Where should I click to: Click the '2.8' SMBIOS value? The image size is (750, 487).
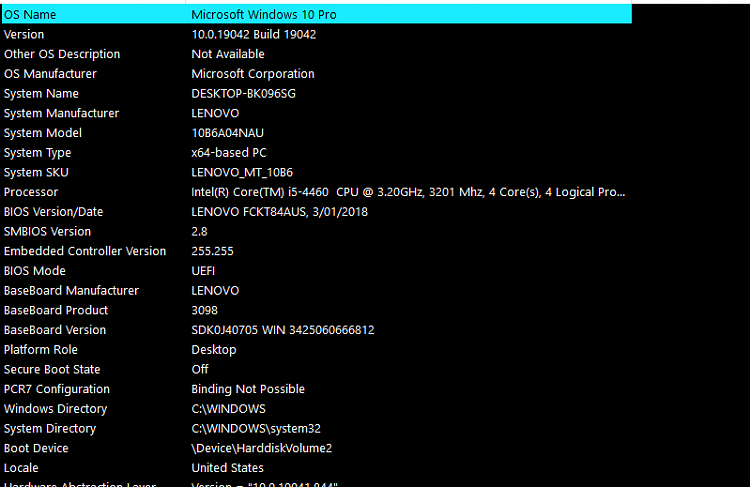199,232
